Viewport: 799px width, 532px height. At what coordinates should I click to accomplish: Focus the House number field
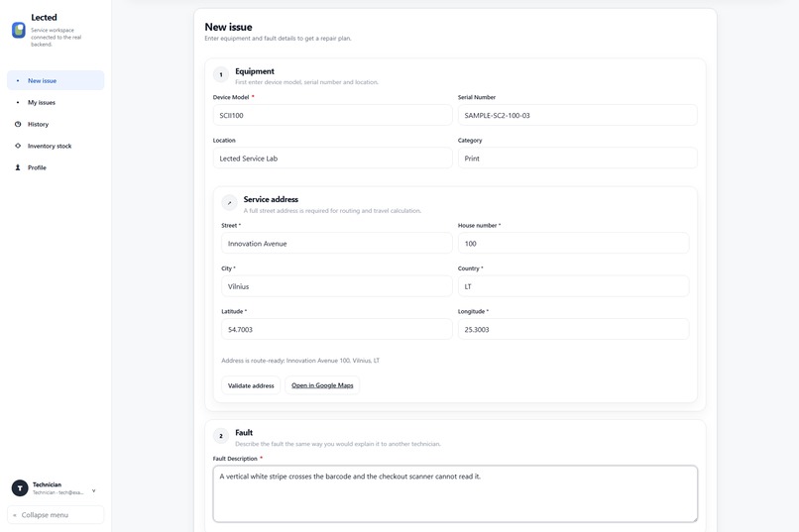(x=573, y=244)
